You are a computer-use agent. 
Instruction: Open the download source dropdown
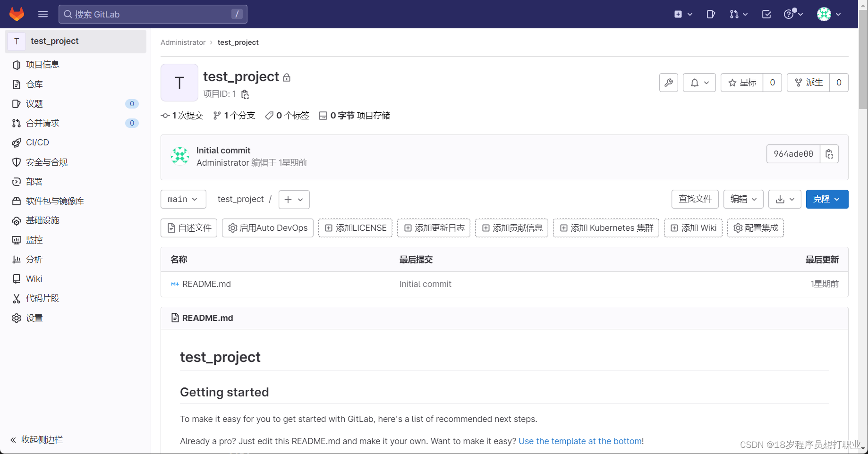pyautogui.click(x=785, y=199)
